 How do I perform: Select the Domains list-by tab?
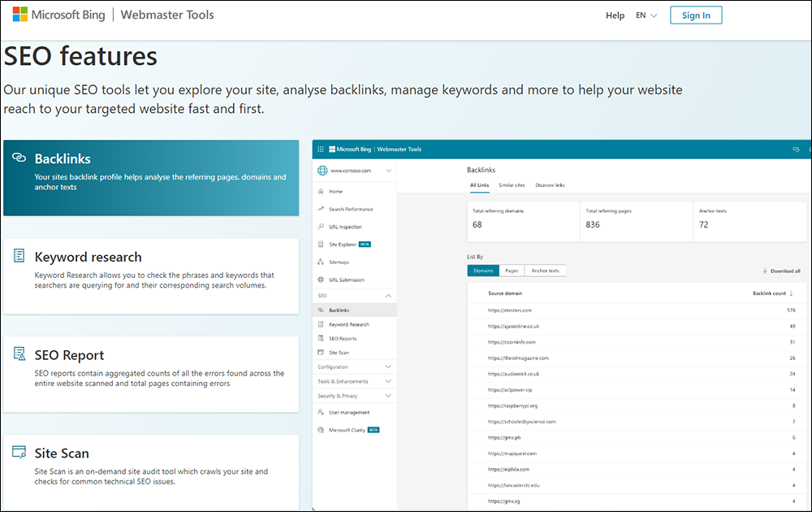tap(483, 271)
